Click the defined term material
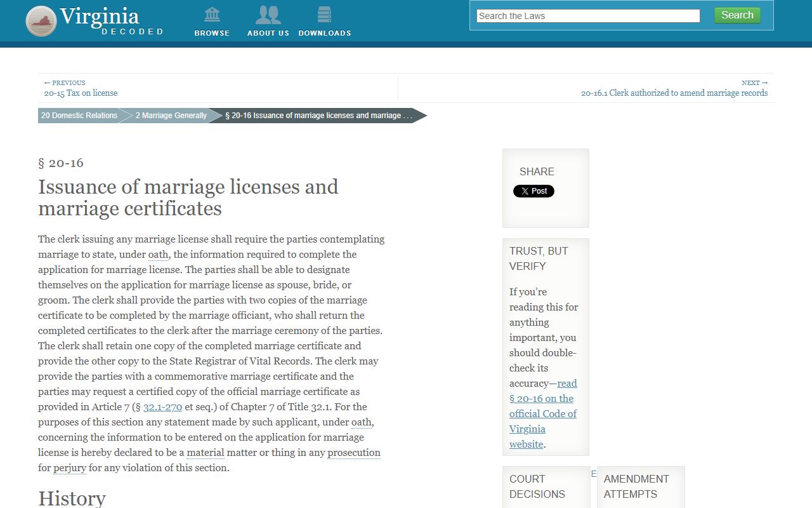812x508 pixels. coord(205,453)
